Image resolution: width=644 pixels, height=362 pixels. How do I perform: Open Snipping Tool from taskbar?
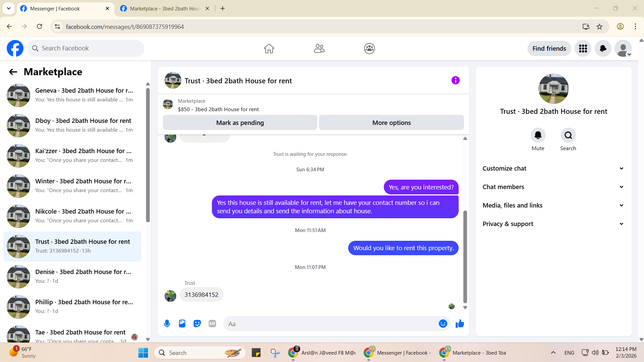275,353
